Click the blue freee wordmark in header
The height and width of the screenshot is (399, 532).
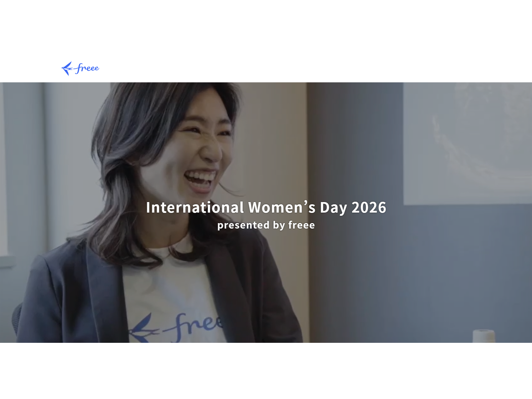point(87,68)
